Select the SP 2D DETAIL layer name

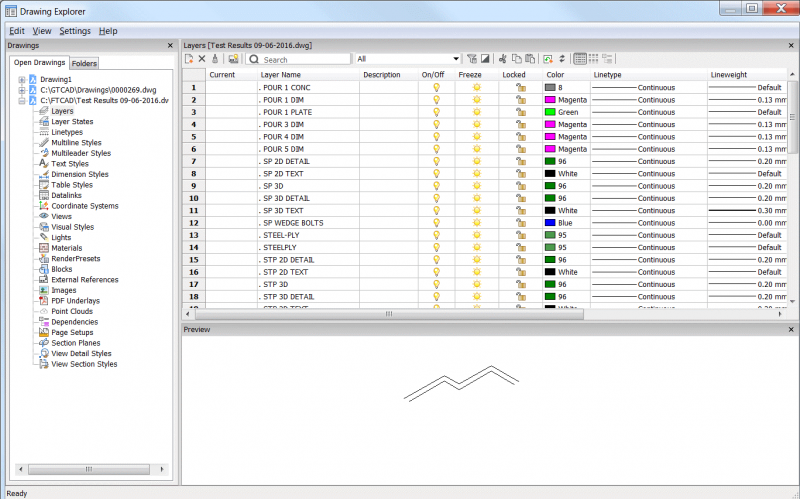(286, 161)
